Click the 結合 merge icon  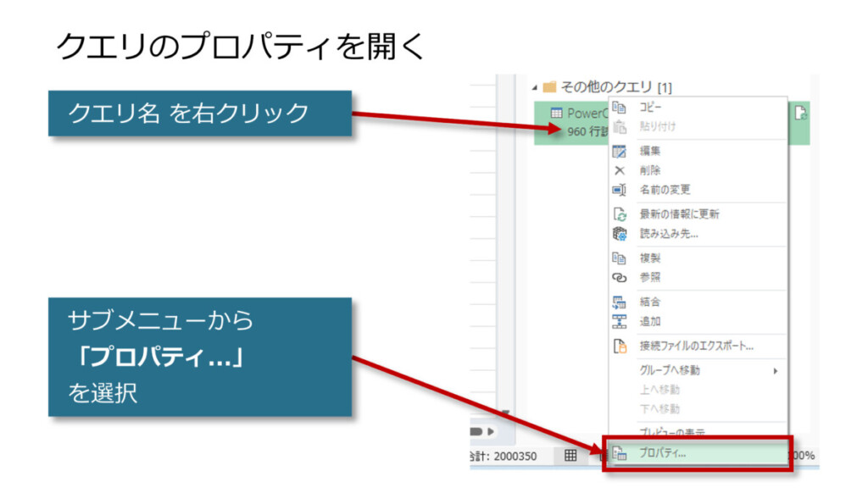(x=619, y=302)
